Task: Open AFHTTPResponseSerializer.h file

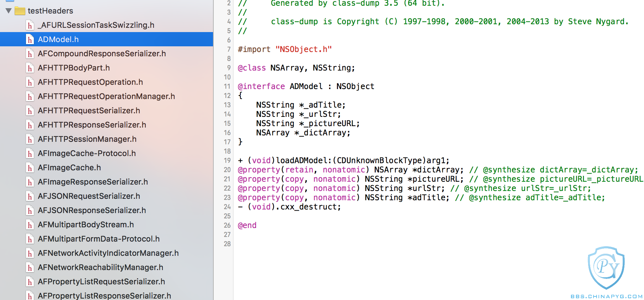Action: (92, 125)
